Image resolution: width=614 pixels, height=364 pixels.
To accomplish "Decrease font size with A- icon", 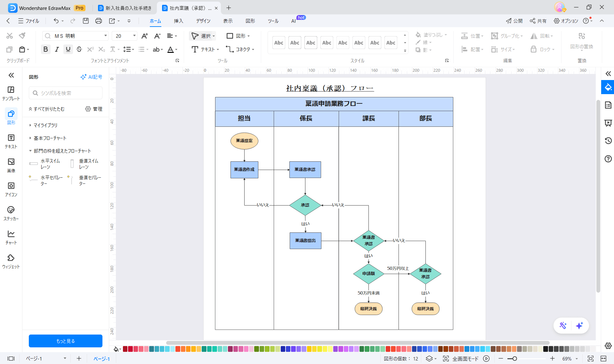I will (x=157, y=36).
